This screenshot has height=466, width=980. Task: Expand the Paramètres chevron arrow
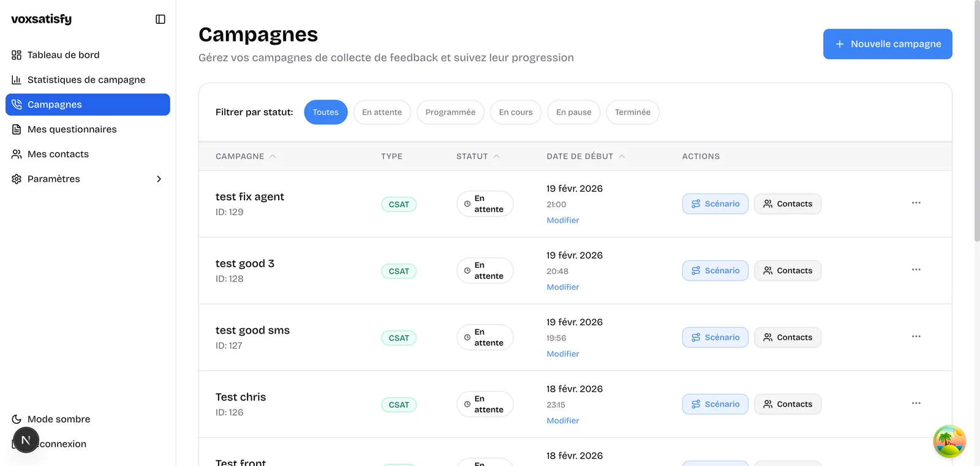[159, 179]
